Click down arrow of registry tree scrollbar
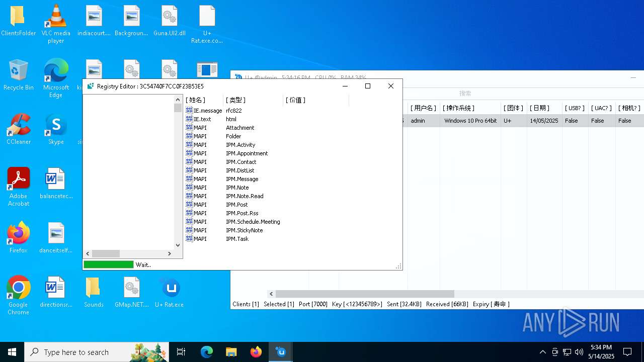Screen dimensions: 644x362 (178, 245)
